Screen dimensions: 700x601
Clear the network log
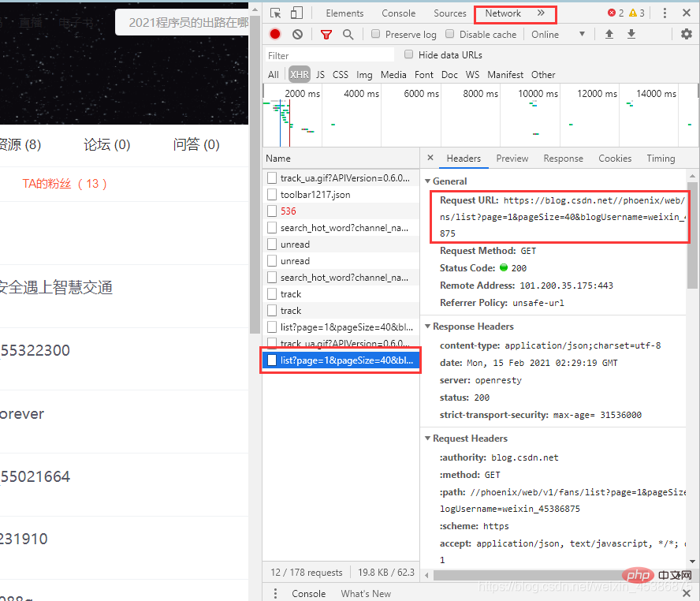click(x=297, y=34)
